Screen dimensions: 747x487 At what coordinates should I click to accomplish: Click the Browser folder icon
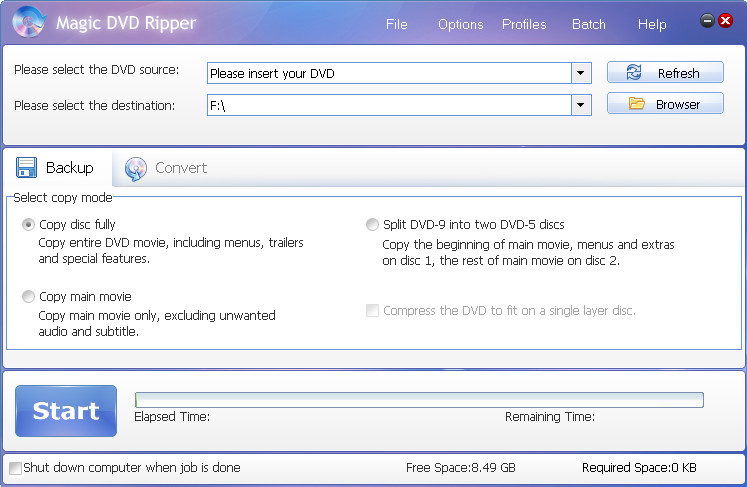pos(636,103)
